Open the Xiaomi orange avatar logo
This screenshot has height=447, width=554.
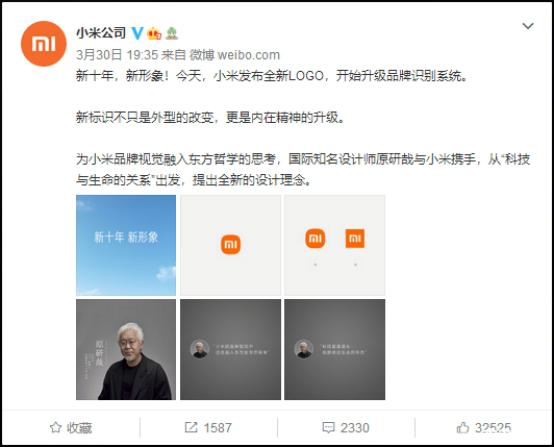pyautogui.click(x=43, y=44)
